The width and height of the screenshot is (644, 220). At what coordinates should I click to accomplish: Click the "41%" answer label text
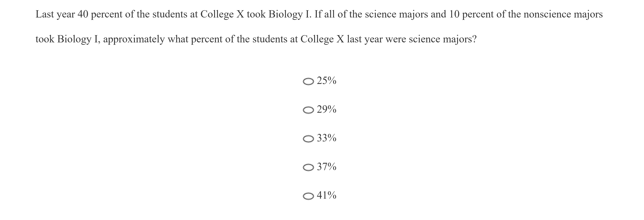[x=327, y=195]
